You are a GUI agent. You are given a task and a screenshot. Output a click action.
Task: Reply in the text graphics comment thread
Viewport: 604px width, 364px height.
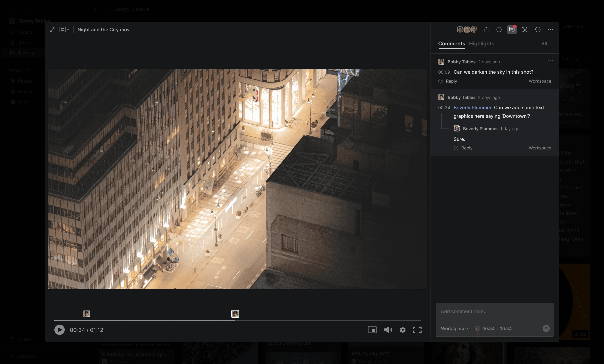click(467, 148)
